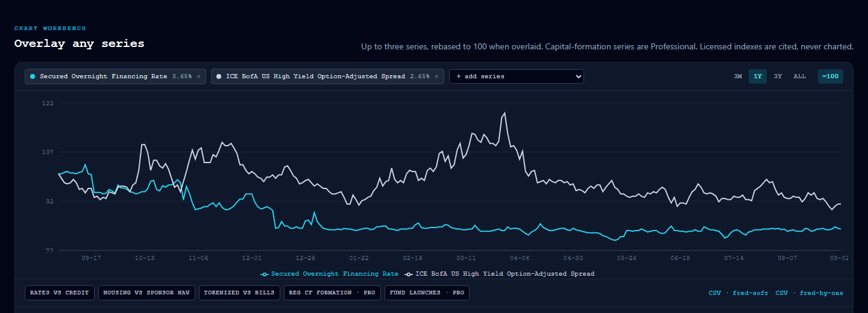The image size is (868, 313).
Task: Click the 09-17 x-axis date label
Action: tap(91, 258)
